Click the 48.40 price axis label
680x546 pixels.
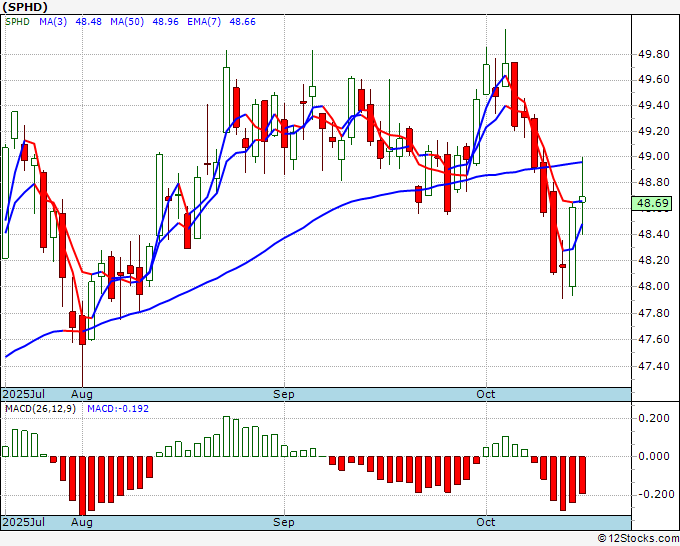tap(654, 234)
